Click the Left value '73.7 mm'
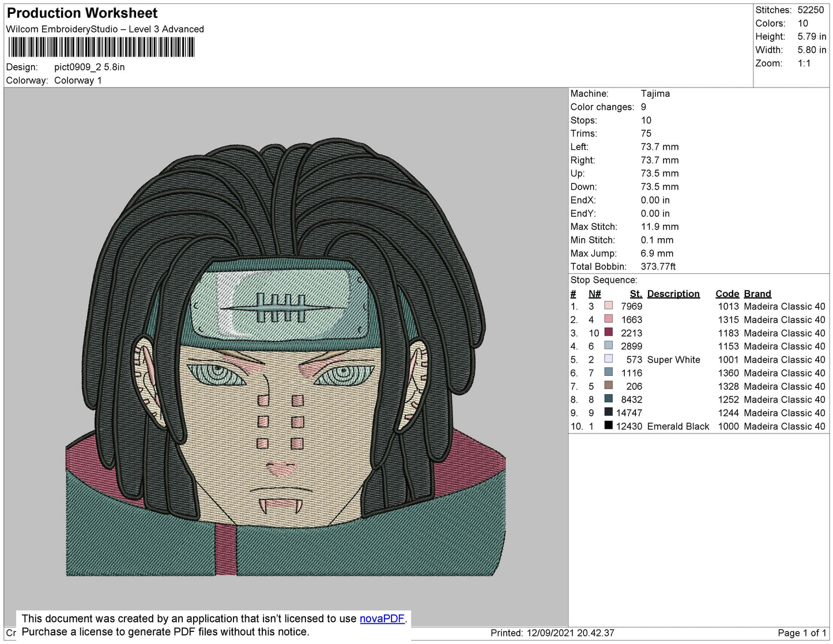Viewport: 833px width, 644px height. (660, 146)
